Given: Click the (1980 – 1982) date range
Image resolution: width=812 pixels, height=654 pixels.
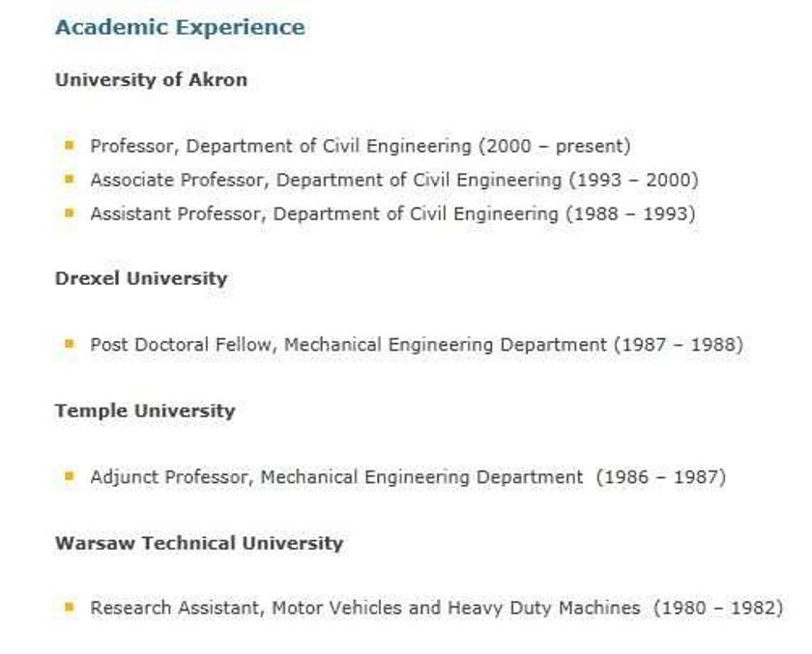Looking at the screenshot, I should (x=718, y=608).
